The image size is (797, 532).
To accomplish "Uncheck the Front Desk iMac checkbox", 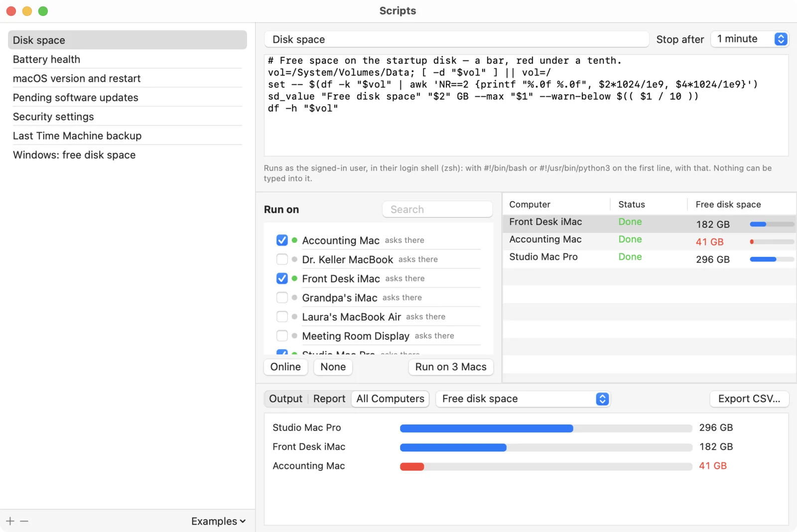I will click(282, 279).
